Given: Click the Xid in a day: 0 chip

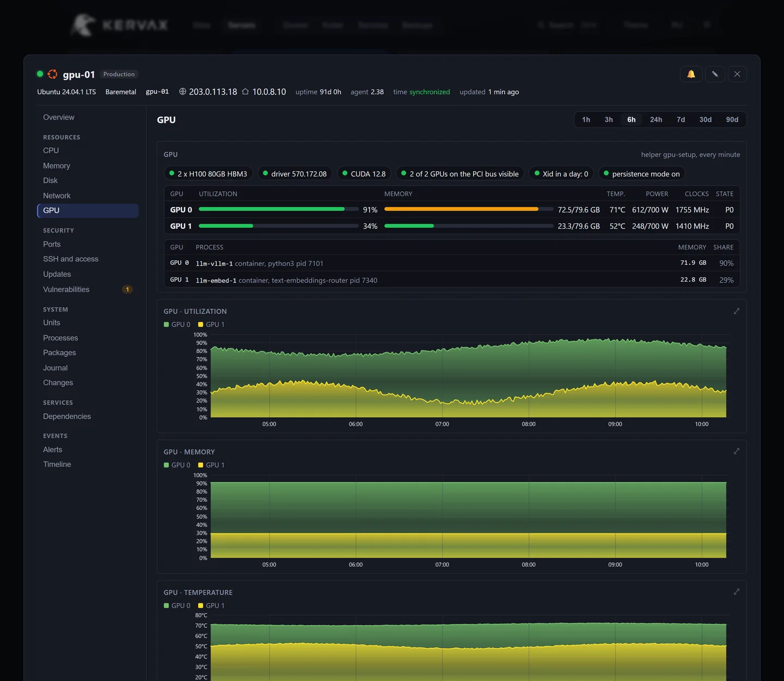Looking at the screenshot, I should pyautogui.click(x=561, y=174).
